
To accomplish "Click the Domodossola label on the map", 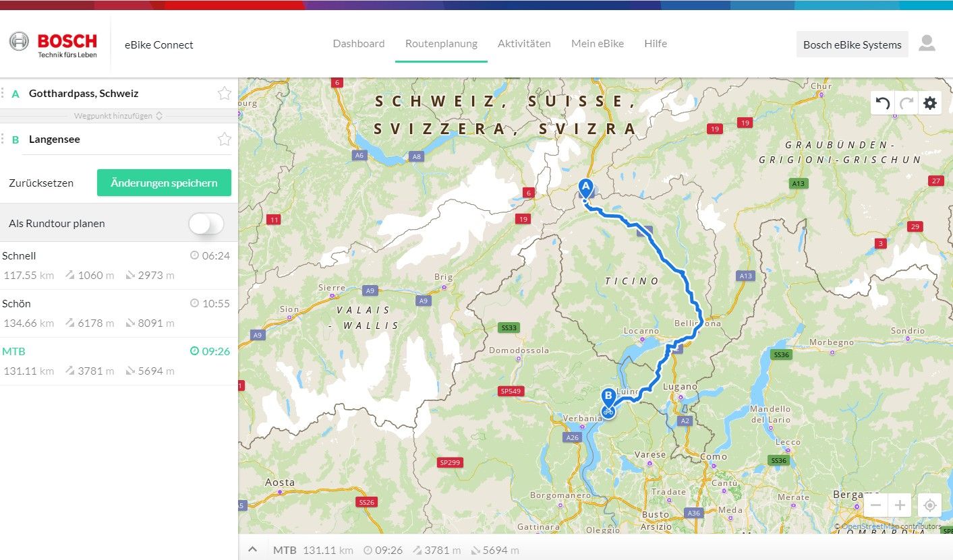I will point(519,350).
